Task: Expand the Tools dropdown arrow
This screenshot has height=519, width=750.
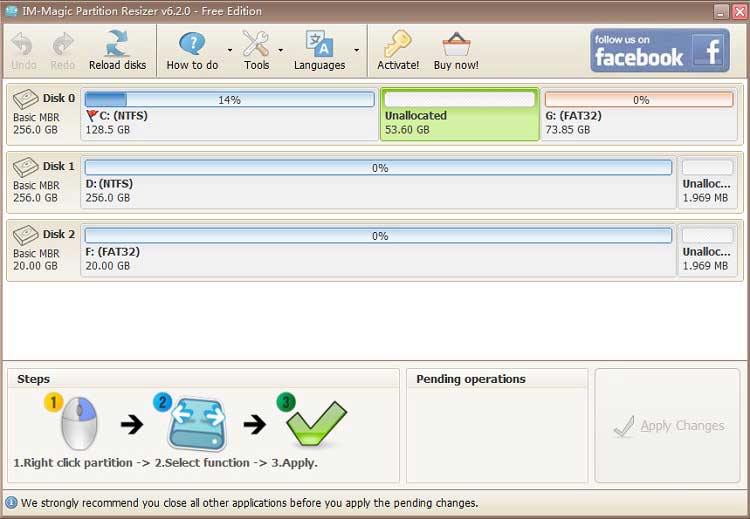Action: click(x=281, y=50)
